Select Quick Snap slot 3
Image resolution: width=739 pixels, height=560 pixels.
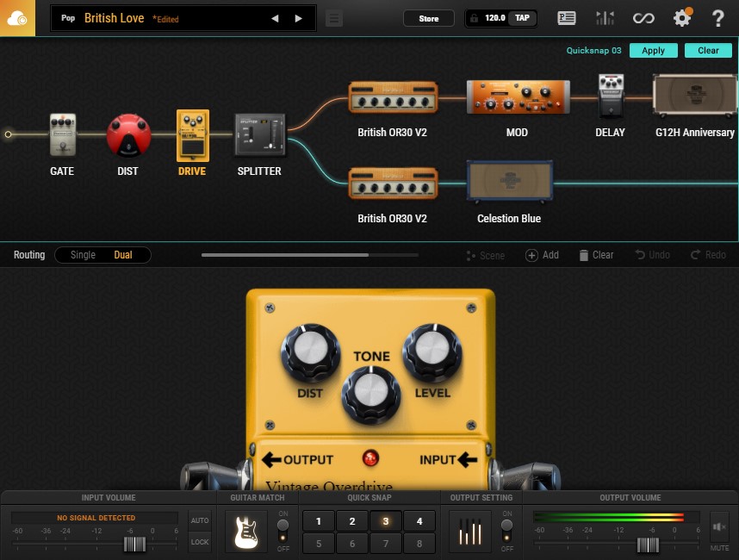pyautogui.click(x=386, y=521)
